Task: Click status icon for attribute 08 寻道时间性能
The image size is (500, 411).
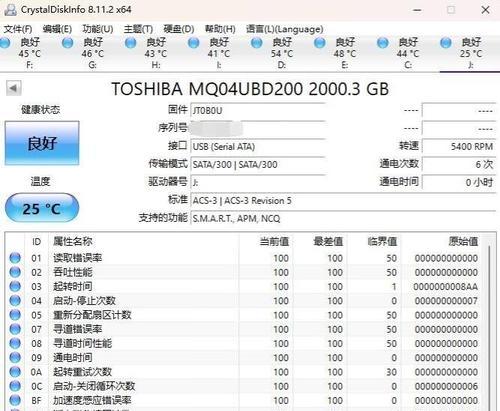Action: 15,343
